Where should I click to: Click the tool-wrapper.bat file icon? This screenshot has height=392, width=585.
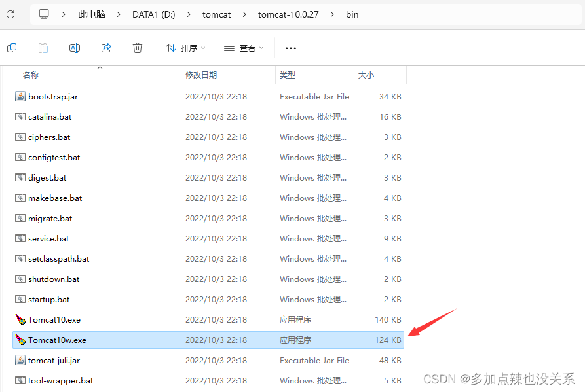click(x=20, y=380)
